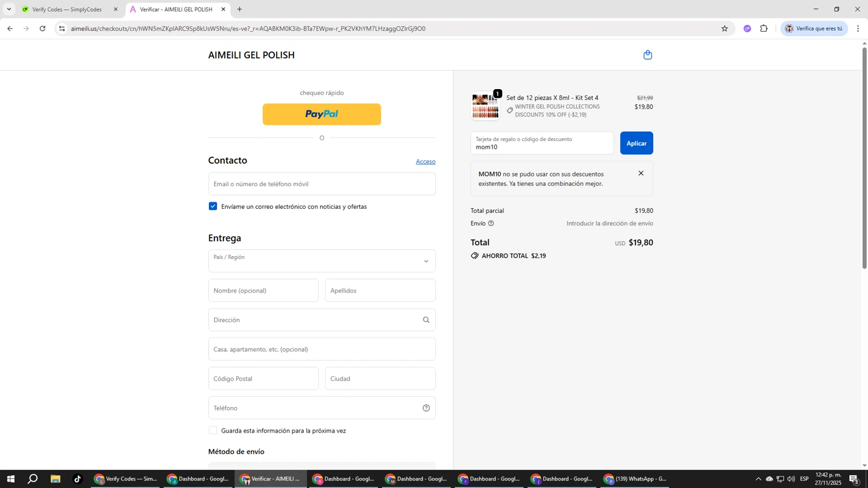868x488 pixels.
Task: Open the browser extensions puzzle icon
Action: tap(764, 28)
